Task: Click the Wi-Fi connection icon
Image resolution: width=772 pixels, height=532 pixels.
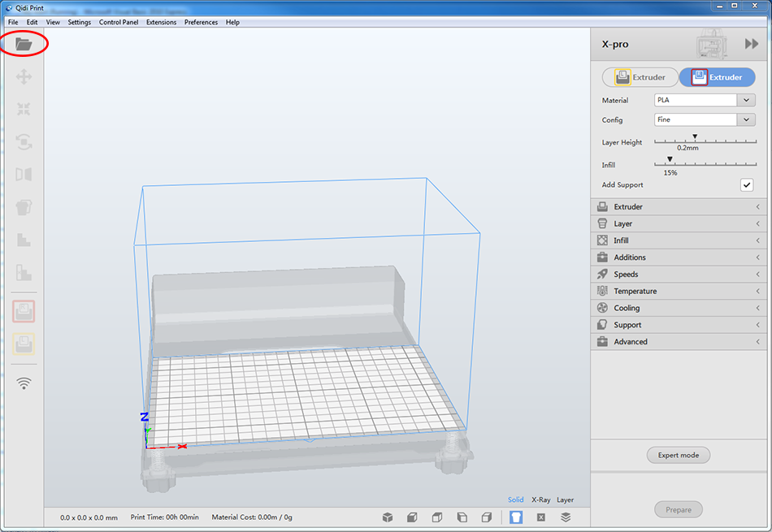Action: point(24,383)
